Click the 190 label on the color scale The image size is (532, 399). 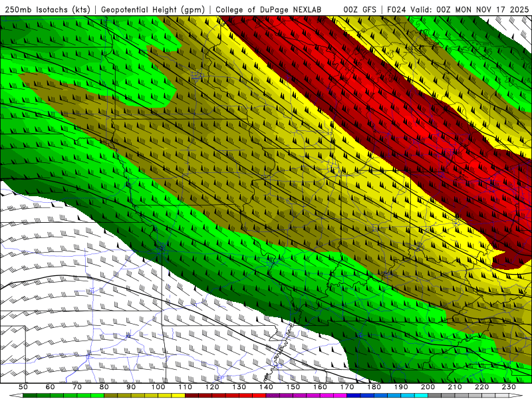point(401,387)
